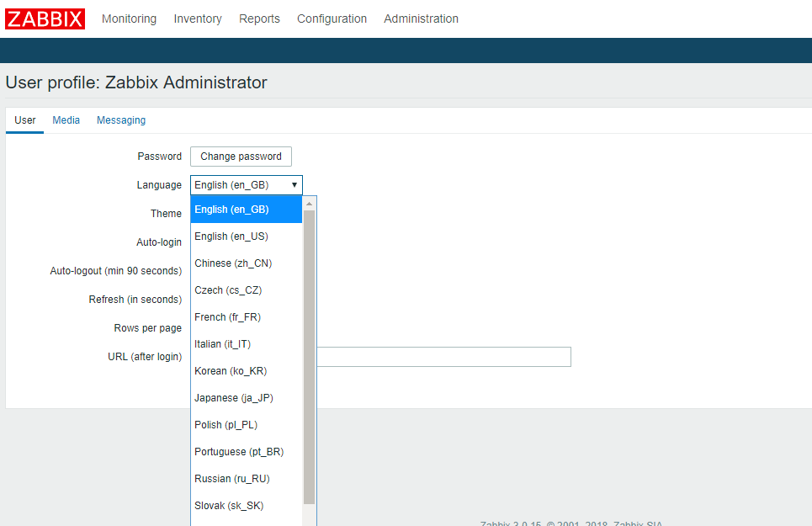Select Italian (it_IT) language

pos(247,343)
